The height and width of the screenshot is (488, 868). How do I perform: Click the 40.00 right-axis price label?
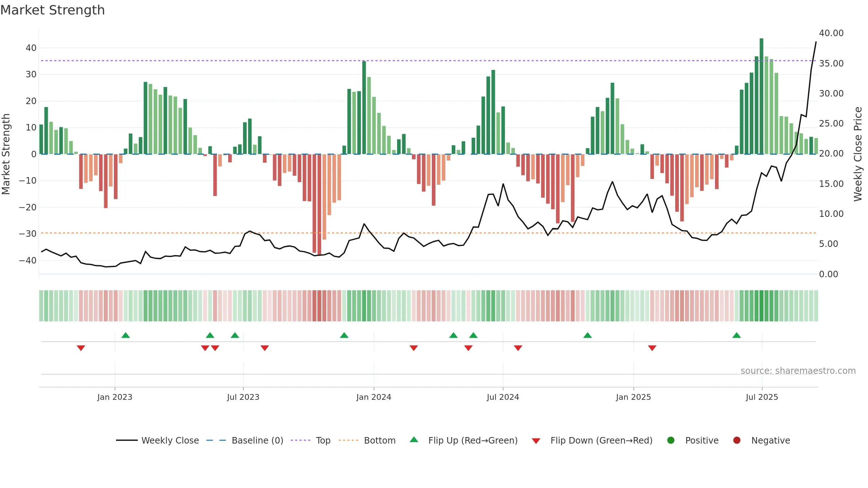pos(831,33)
